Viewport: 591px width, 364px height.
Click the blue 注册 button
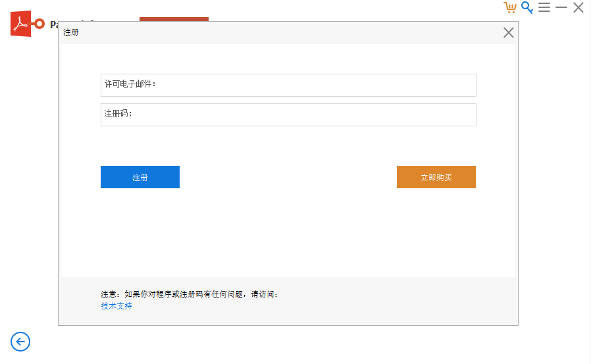(140, 177)
